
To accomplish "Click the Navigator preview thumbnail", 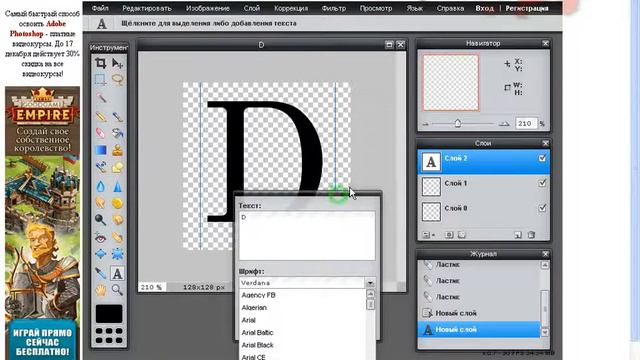I will 451,82.
